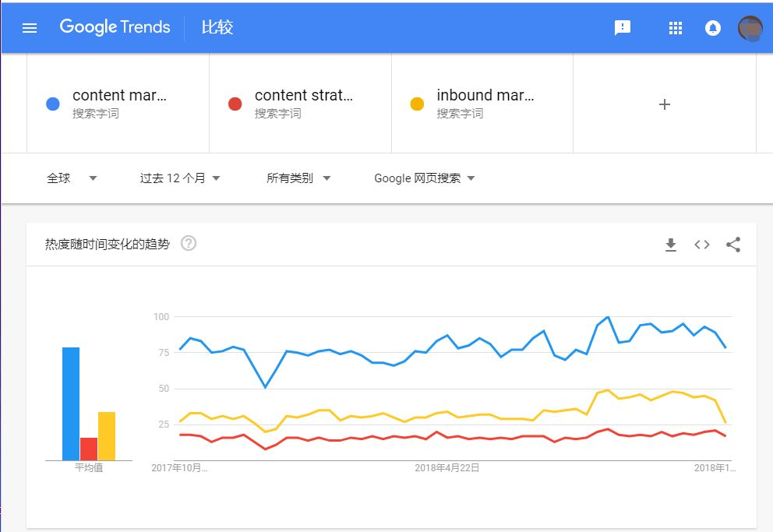The height and width of the screenshot is (532, 773).
Task: Go to Google Trends home logo
Action: tap(115, 27)
